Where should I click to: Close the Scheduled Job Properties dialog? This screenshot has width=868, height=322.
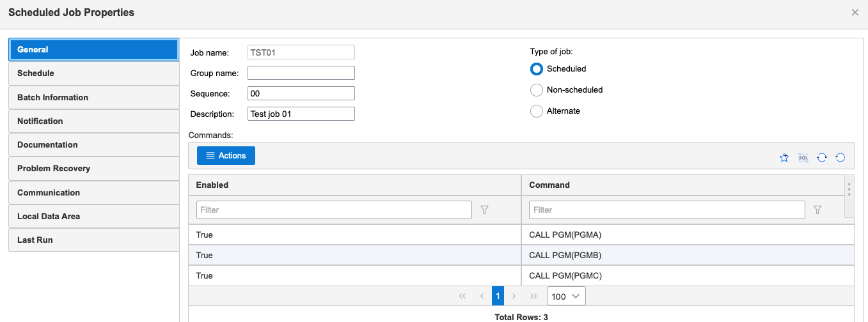(x=855, y=13)
